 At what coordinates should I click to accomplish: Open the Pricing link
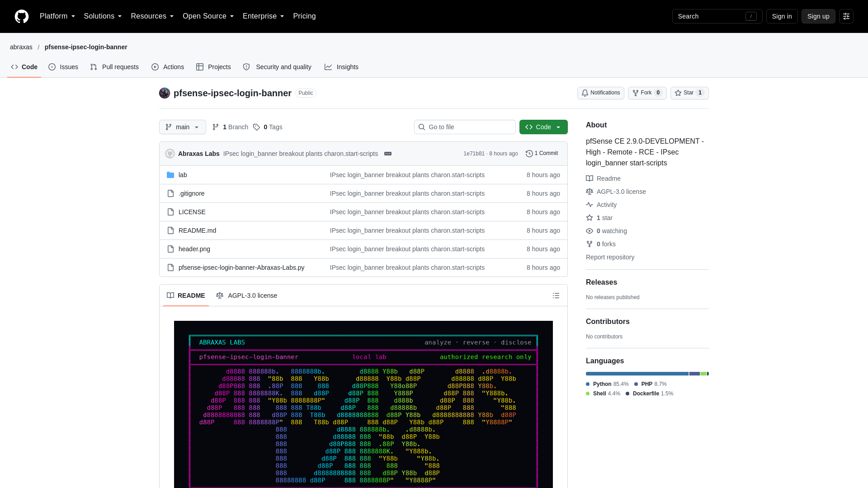point(304,16)
